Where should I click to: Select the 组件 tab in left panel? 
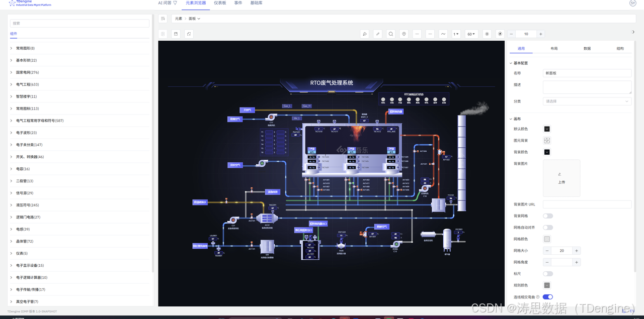[x=14, y=34]
